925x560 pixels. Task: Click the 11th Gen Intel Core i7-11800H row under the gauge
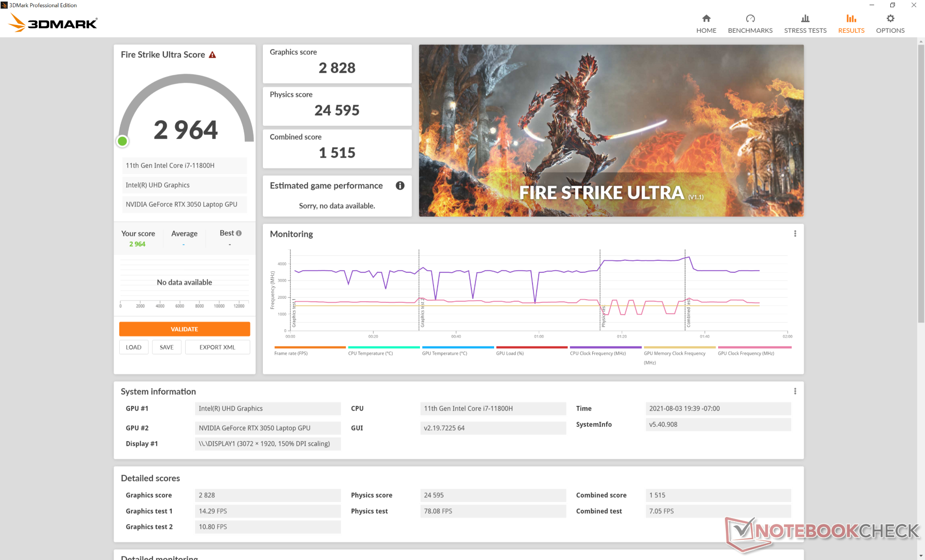185,165
